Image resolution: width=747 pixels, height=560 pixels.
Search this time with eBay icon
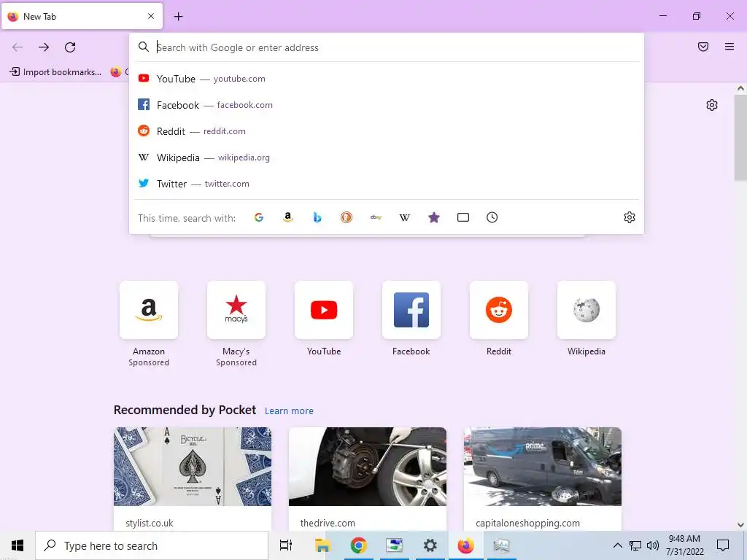tap(376, 217)
